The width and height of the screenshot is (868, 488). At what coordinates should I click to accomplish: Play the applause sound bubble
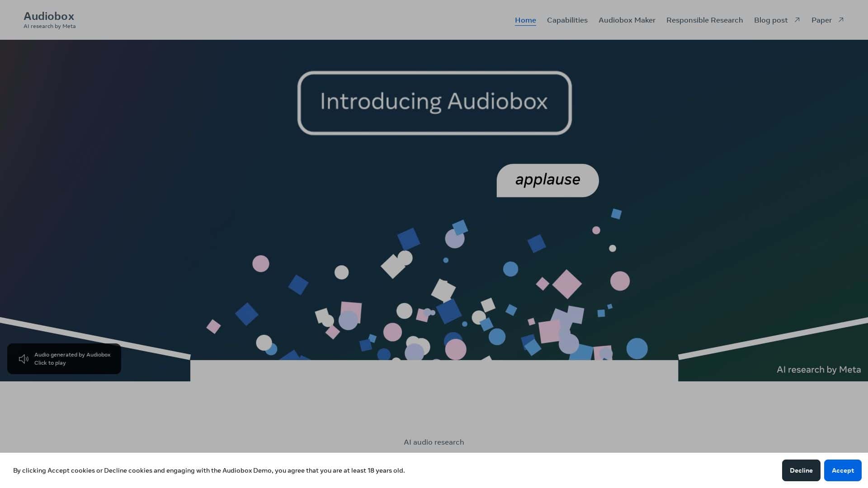point(547,180)
